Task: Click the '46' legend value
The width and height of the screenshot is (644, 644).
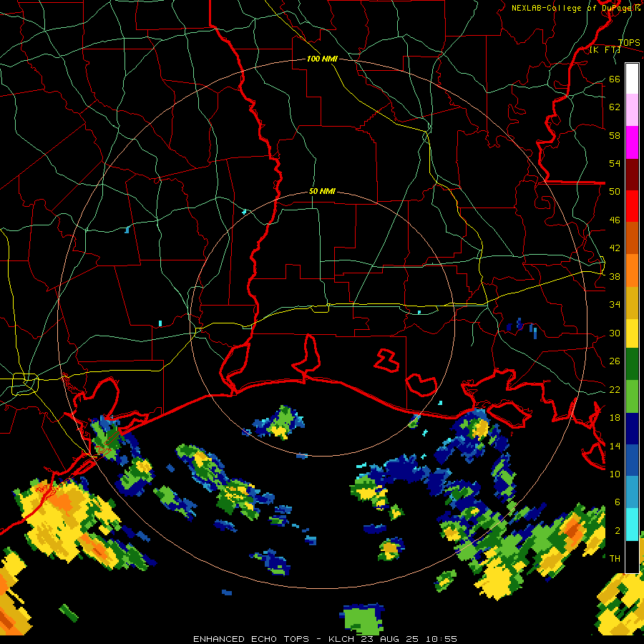Action: (x=615, y=220)
